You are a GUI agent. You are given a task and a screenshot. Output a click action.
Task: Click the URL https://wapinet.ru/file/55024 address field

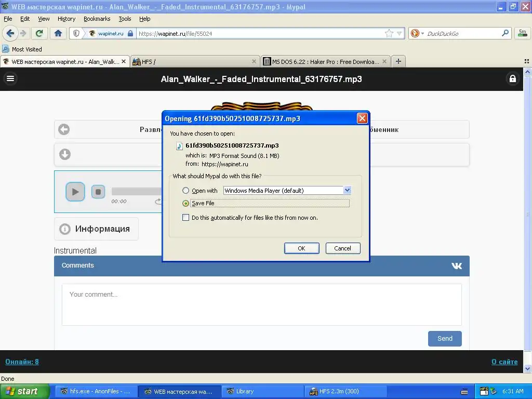[x=260, y=33]
